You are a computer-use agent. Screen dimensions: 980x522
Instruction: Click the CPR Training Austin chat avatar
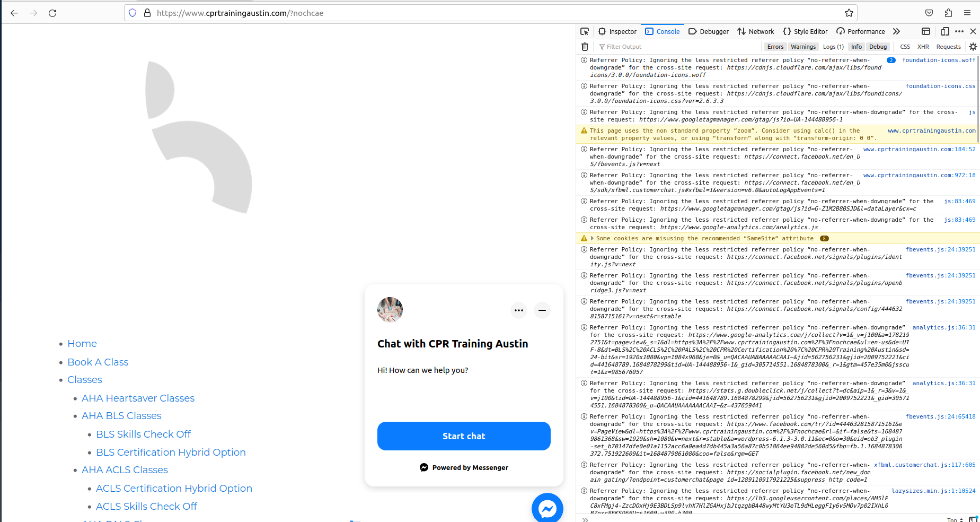click(x=390, y=310)
